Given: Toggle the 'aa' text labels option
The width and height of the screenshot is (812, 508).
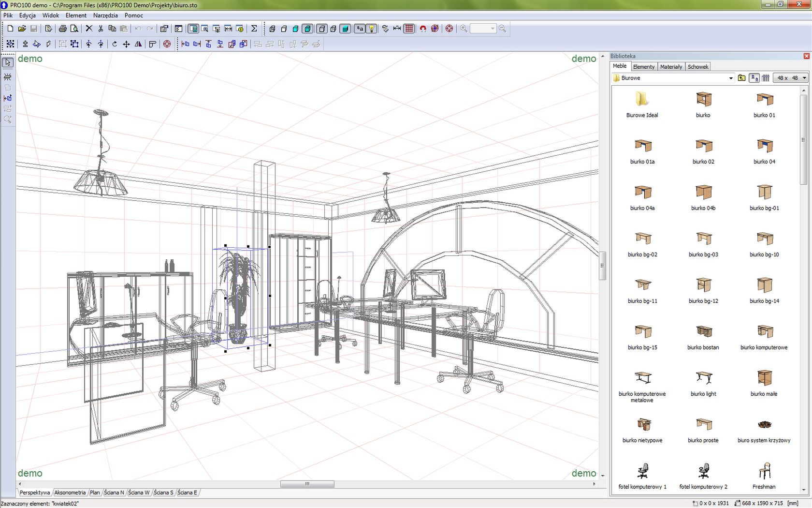Looking at the screenshot, I should point(360,29).
